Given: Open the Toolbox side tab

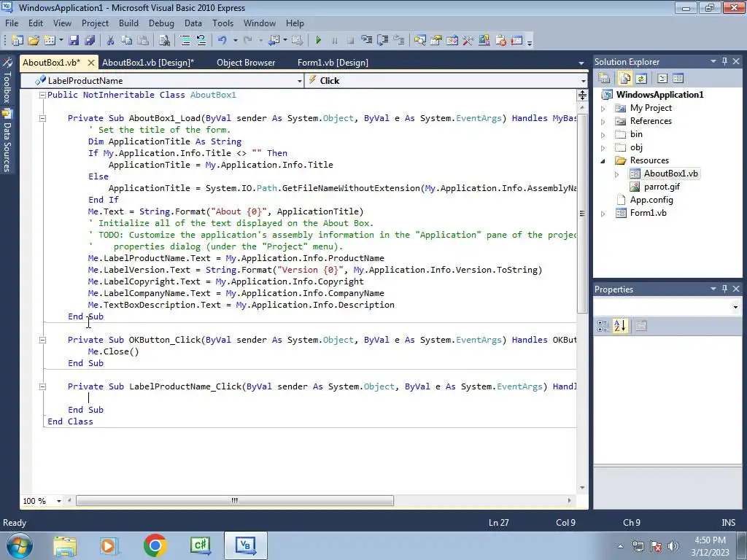Looking at the screenshot, I should (7, 81).
